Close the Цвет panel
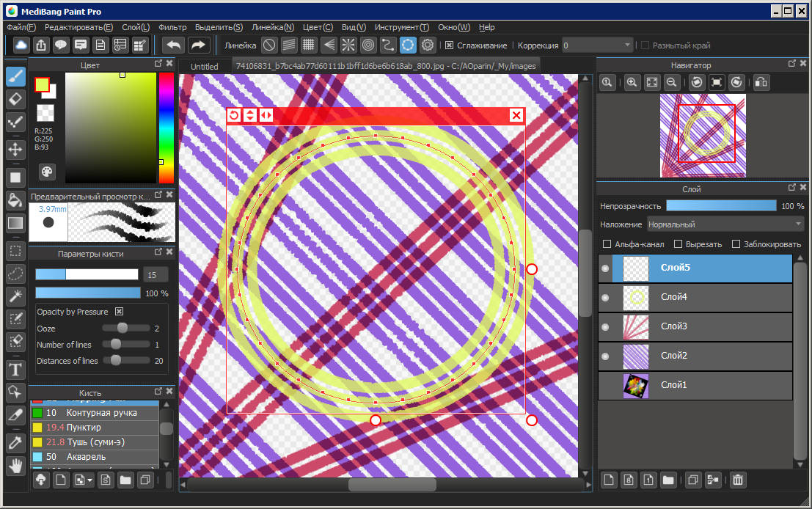This screenshot has width=812, height=509. 169,64
